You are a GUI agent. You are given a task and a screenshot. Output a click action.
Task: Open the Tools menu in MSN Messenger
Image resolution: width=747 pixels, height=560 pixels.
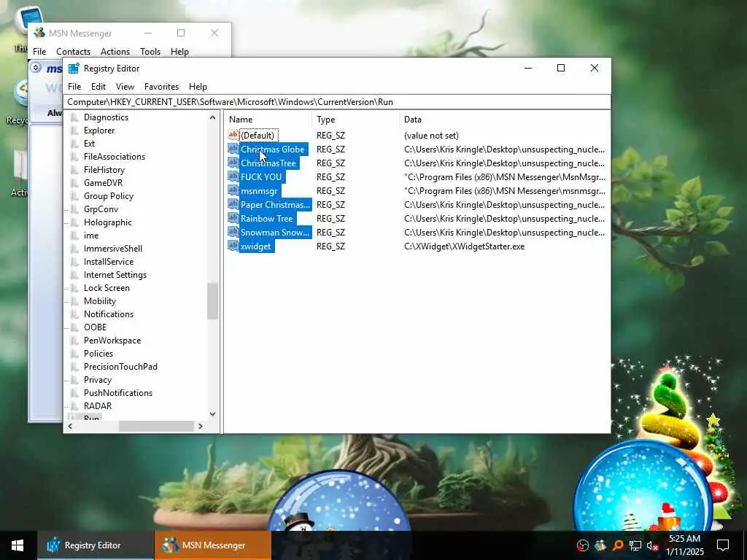150,52
